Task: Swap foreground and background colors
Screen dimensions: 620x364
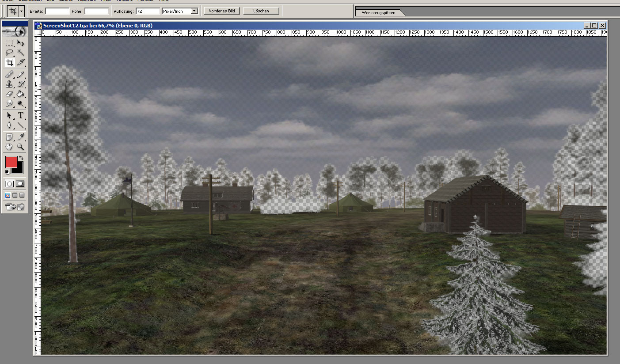Action: click(21, 158)
